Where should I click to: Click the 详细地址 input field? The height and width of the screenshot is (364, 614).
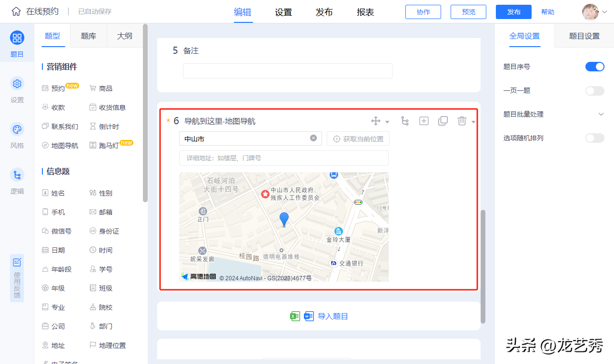[x=283, y=158]
